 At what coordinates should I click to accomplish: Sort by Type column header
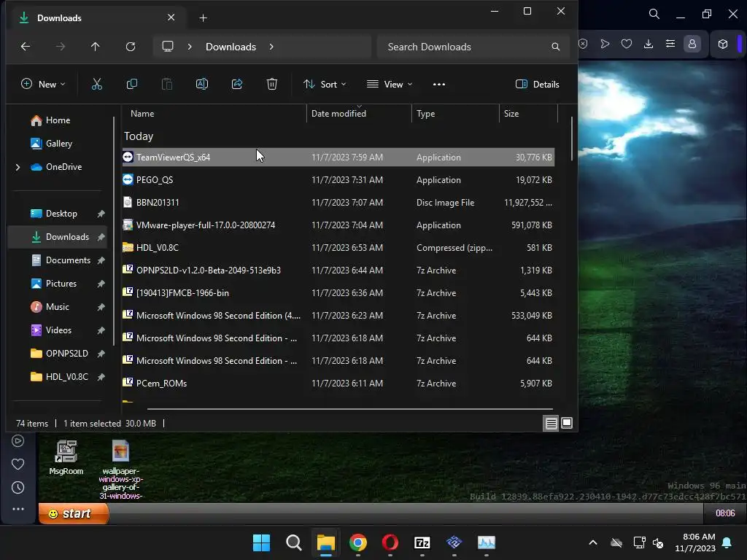455,114
